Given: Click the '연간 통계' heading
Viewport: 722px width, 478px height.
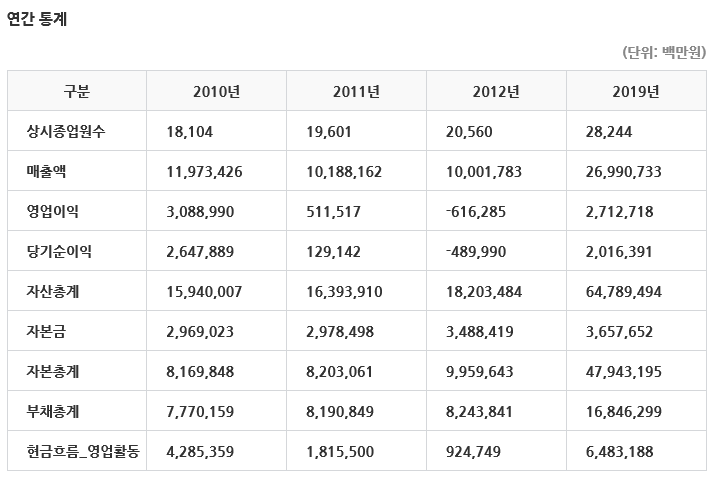Looking at the screenshot, I should 37,19.
